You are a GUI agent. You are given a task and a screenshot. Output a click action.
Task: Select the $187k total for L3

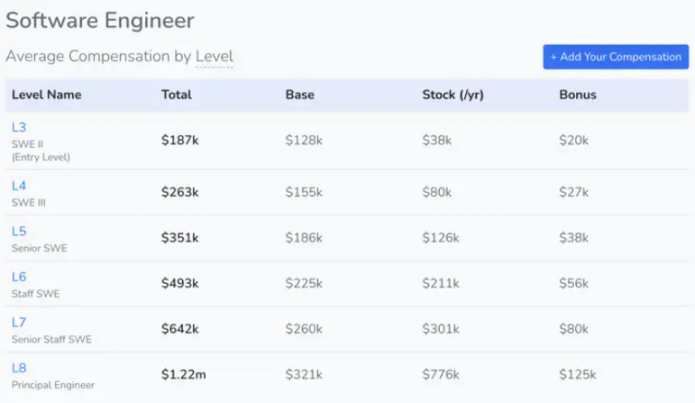(180, 140)
